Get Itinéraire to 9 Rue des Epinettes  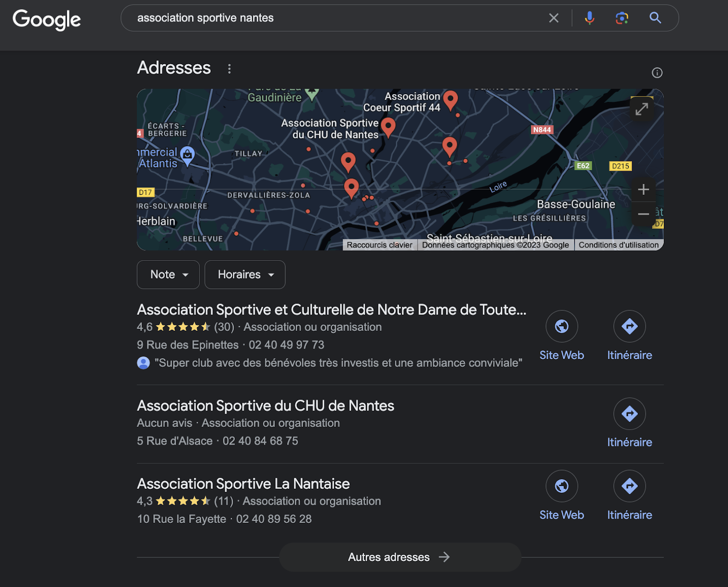630,336
